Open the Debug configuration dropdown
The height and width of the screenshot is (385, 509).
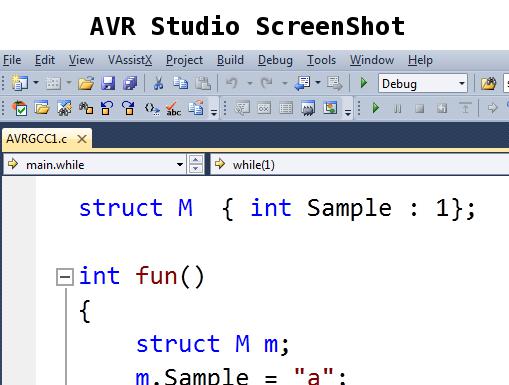462,83
